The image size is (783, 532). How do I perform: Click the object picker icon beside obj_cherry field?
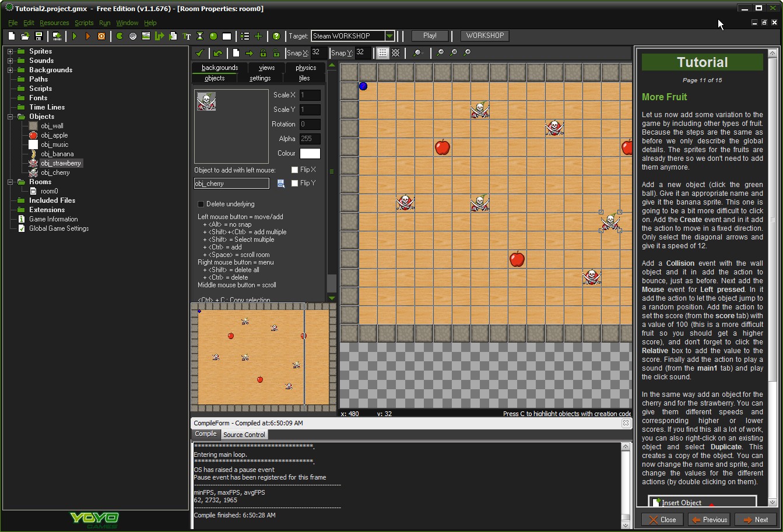(x=280, y=184)
